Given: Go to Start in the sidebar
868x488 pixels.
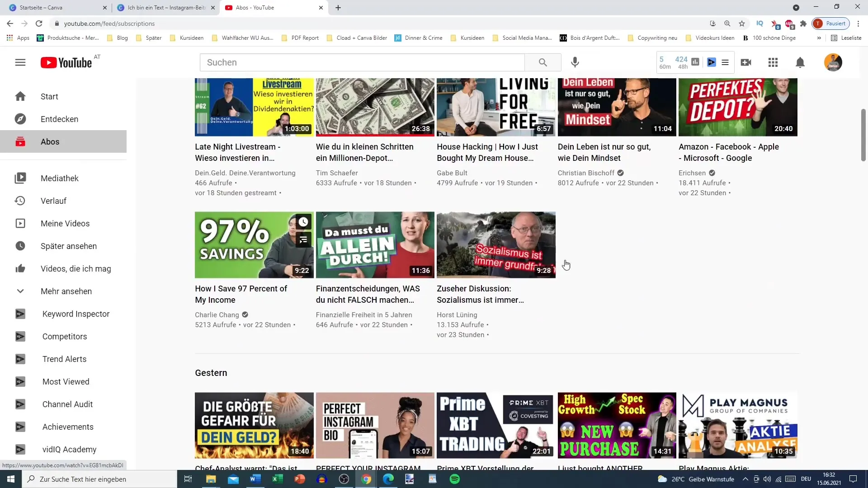Looking at the screenshot, I should pos(63,96).
